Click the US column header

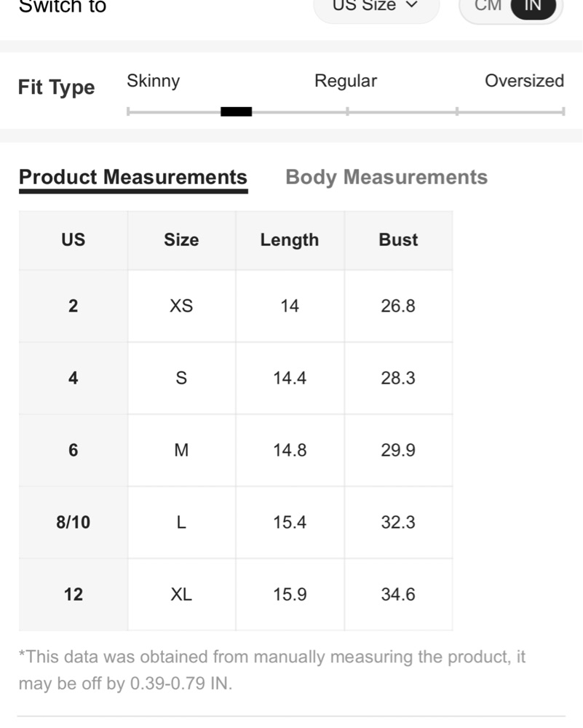(74, 240)
